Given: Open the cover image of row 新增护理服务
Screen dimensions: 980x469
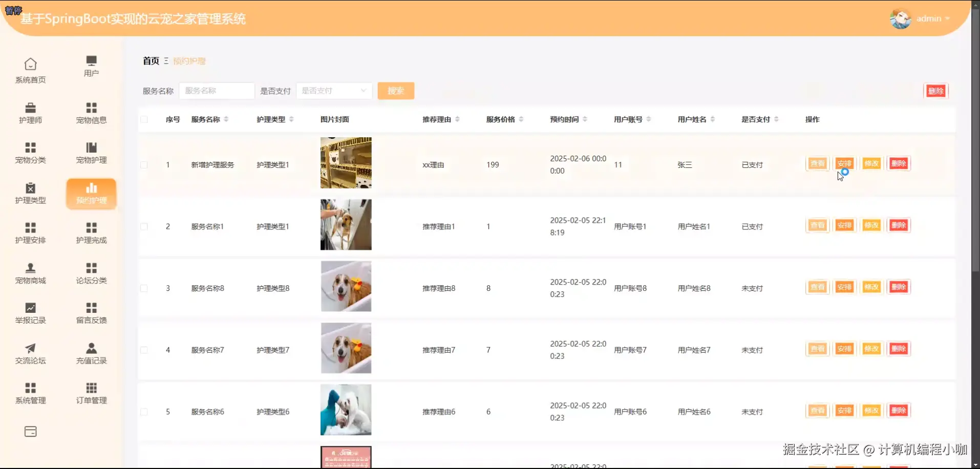Looking at the screenshot, I should tap(346, 163).
